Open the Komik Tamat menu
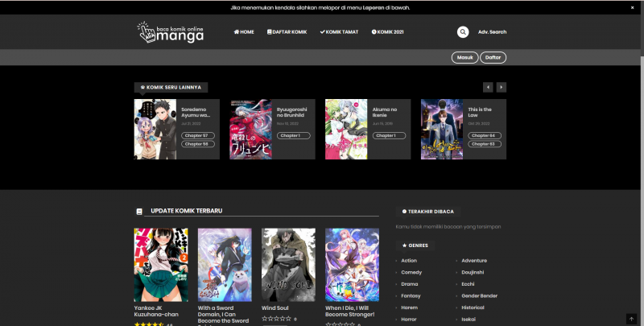644x326 pixels. (x=339, y=32)
